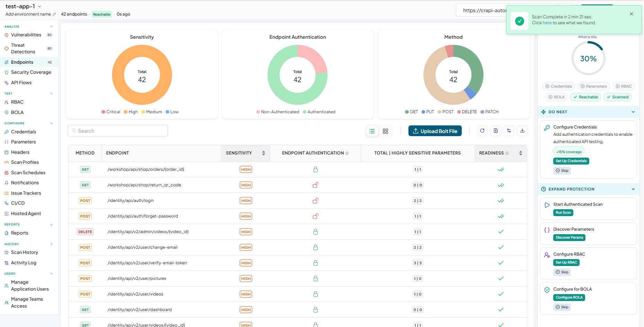Switch to list view icon
644x327 pixels.
(x=372, y=131)
